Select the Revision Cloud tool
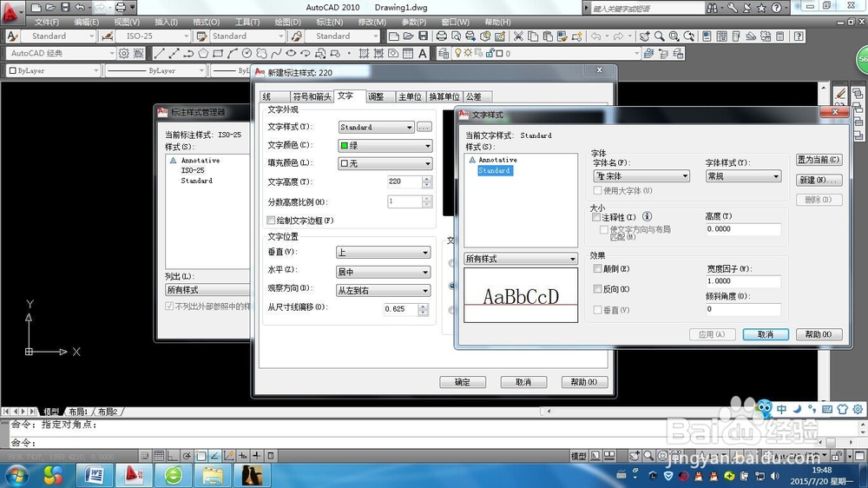This screenshot has width=868, height=488. click(x=261, y=53)
